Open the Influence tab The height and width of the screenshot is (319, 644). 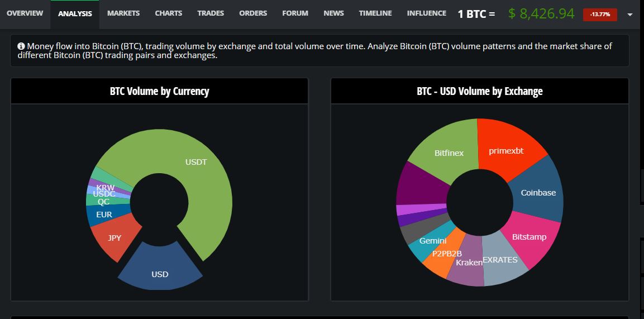pyautogui.click(x=426, y=13)
